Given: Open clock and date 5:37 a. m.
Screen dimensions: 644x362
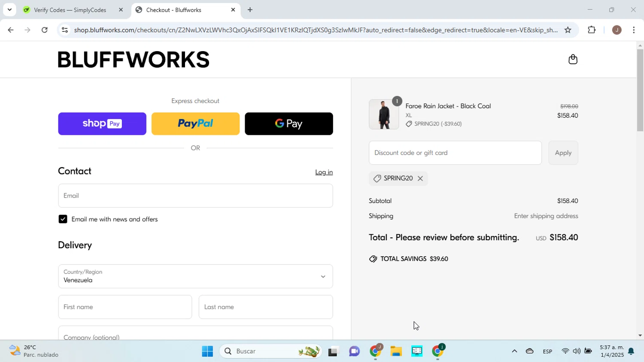Looking at the screenshot, I should click(x=612, y=351).
